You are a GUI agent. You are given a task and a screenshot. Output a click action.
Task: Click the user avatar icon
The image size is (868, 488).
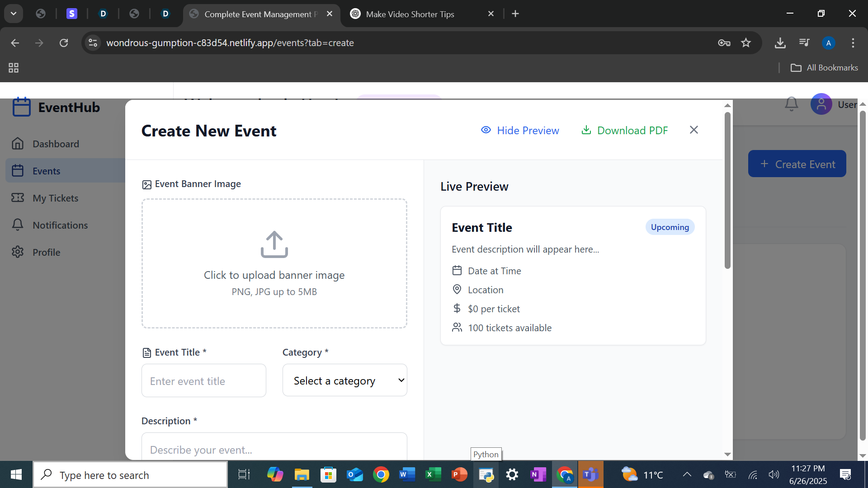tap(821, 104)
